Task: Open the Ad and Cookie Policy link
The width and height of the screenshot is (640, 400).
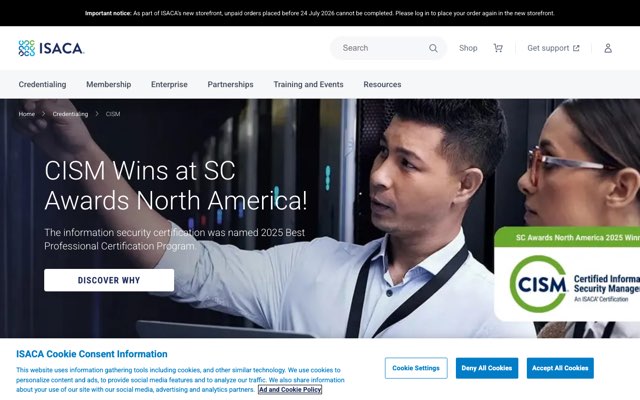Action: (x=290, y=389)
